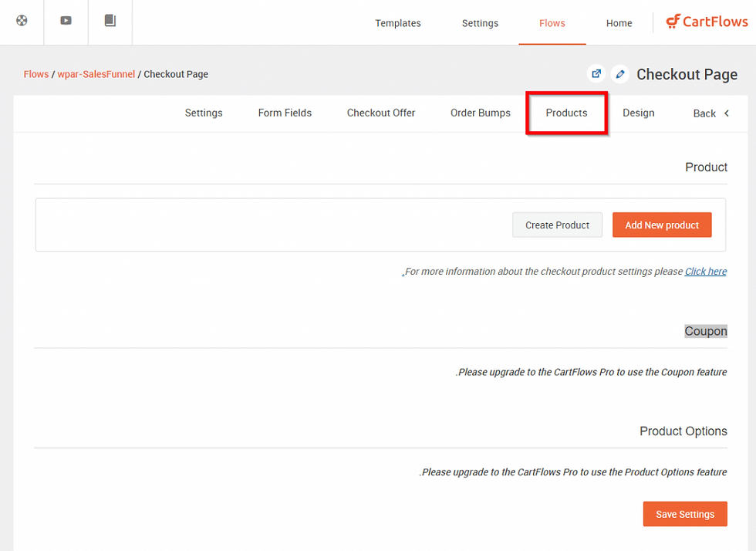
Task: Select Flows in top navigation
Action: pos(552,23)
